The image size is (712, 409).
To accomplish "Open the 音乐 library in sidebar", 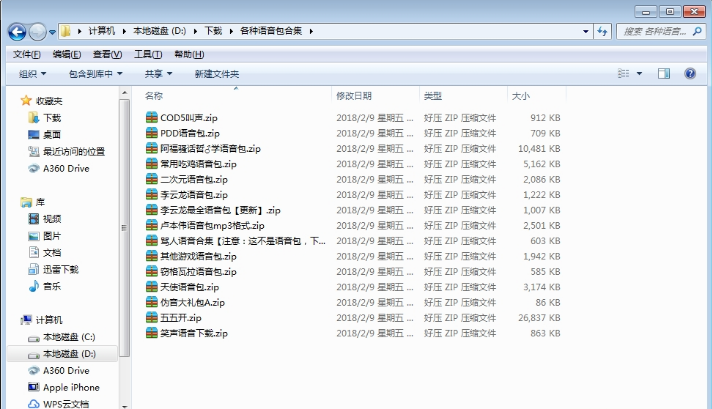I will [x=51, y=286].
